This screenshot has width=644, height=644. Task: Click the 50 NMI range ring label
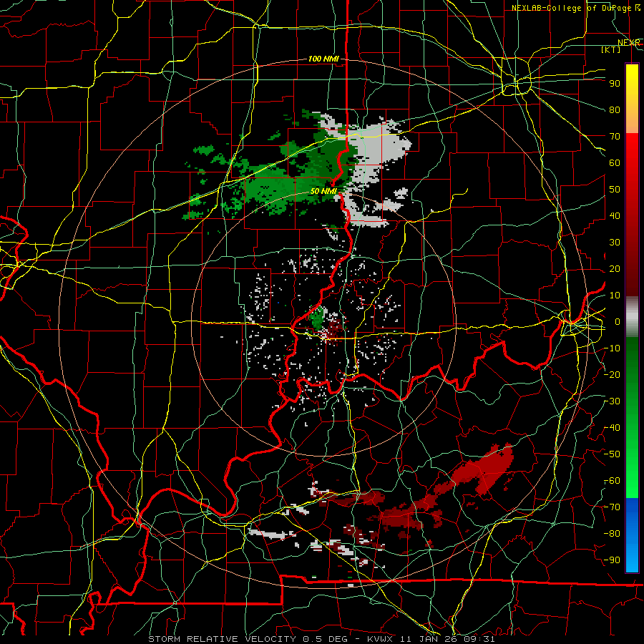[x=323, y=191]
